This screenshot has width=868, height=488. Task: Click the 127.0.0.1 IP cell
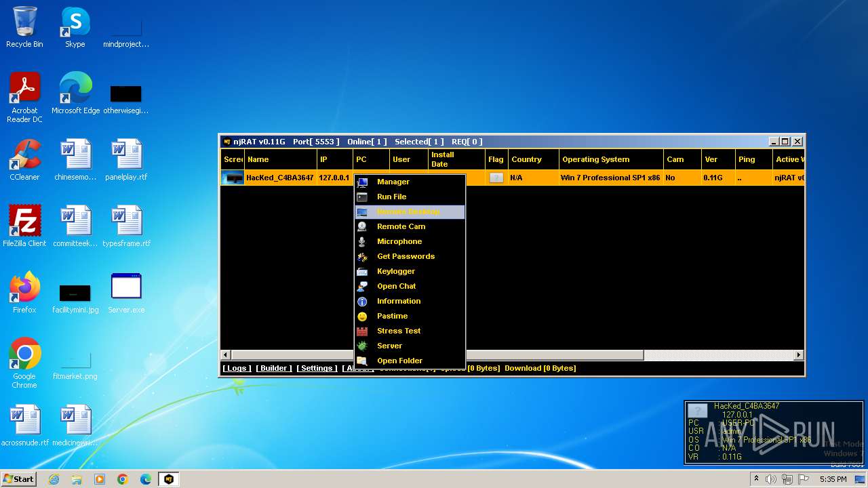coord(334,178)
